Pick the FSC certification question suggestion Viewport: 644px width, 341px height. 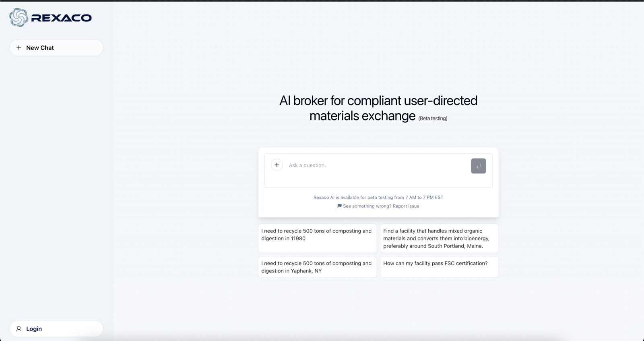439,267
